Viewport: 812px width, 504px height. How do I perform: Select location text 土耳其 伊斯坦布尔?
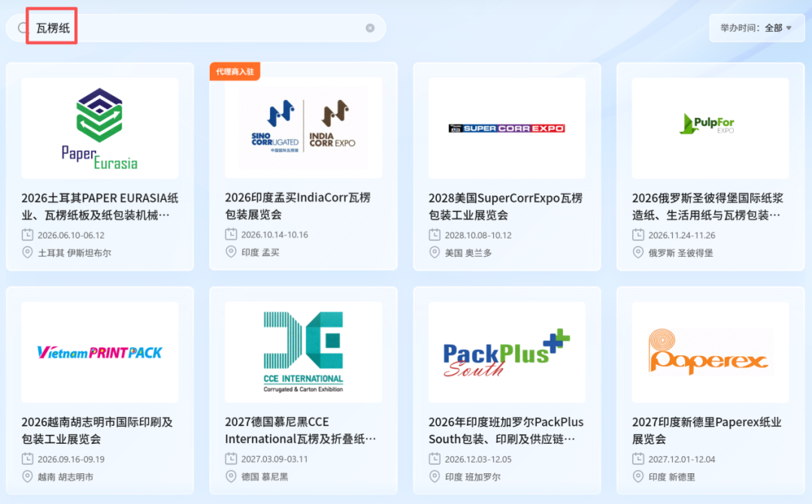coord(74,253)
